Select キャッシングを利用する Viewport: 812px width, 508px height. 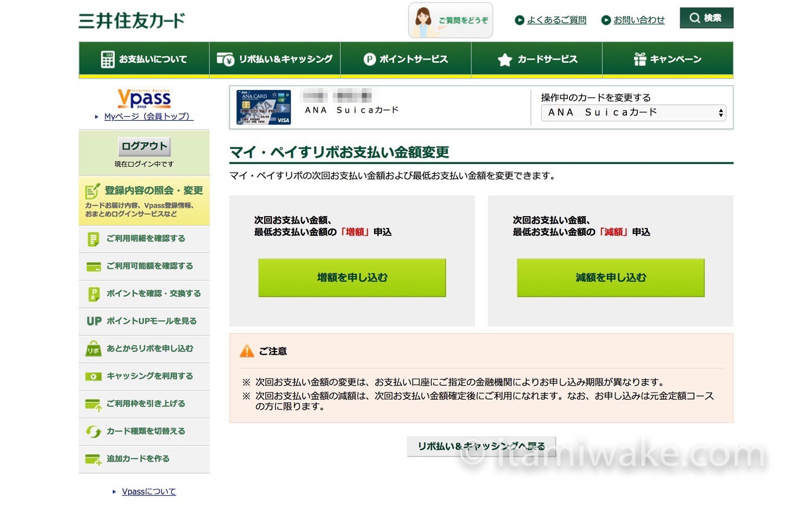144,377
